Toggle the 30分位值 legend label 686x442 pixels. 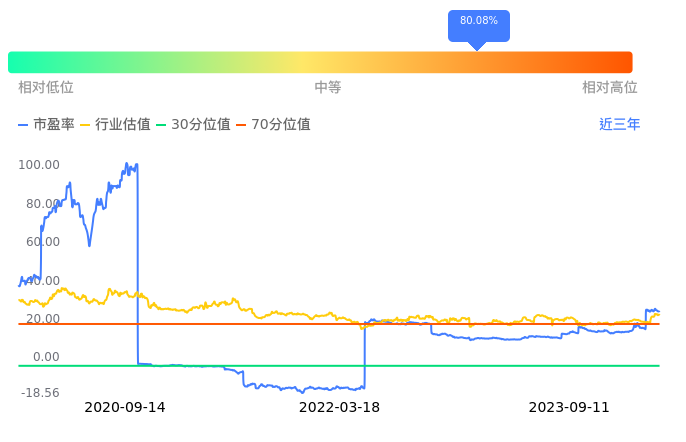click(x=201, y=125)
